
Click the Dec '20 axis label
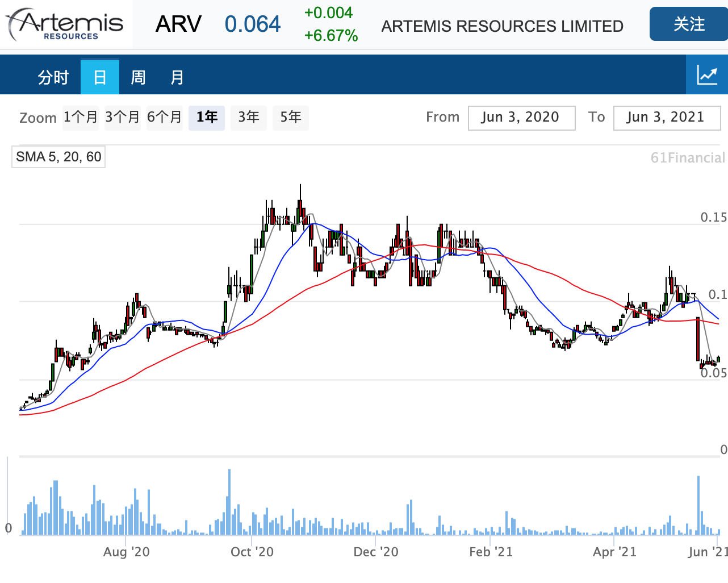coord(376,552)
